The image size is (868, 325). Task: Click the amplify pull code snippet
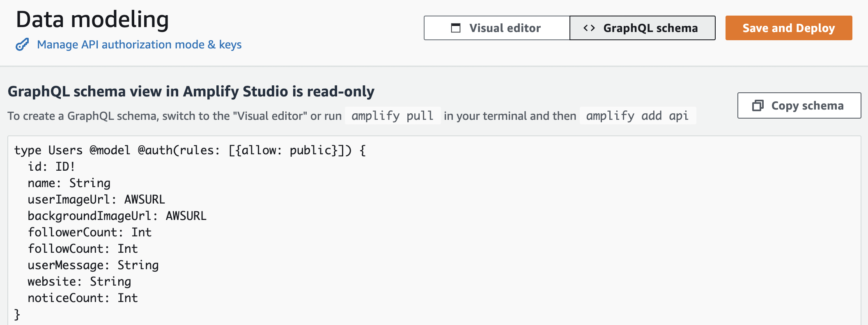tap(393, 116)
